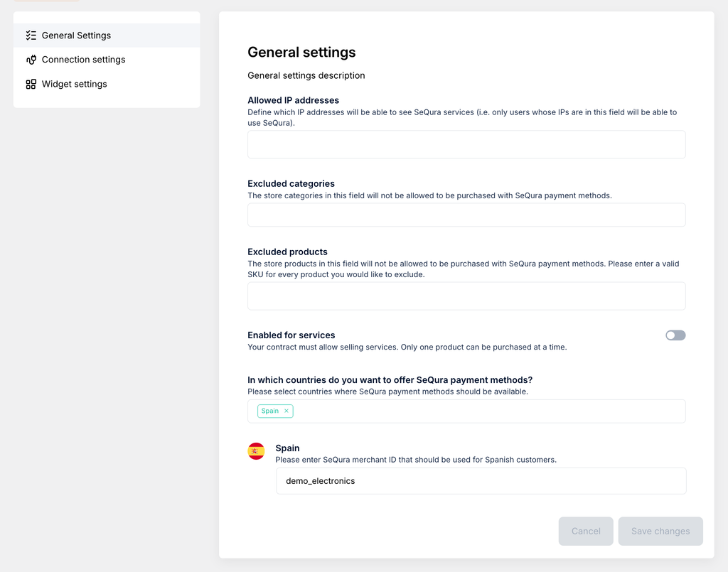The image size is (728, 572).
Task: Click the 'Enabled for services' label
Action: tap(291, 335)
